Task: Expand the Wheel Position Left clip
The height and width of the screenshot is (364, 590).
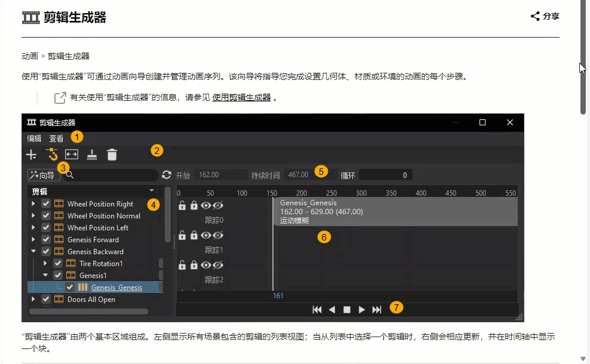Action: coord(33,227)
